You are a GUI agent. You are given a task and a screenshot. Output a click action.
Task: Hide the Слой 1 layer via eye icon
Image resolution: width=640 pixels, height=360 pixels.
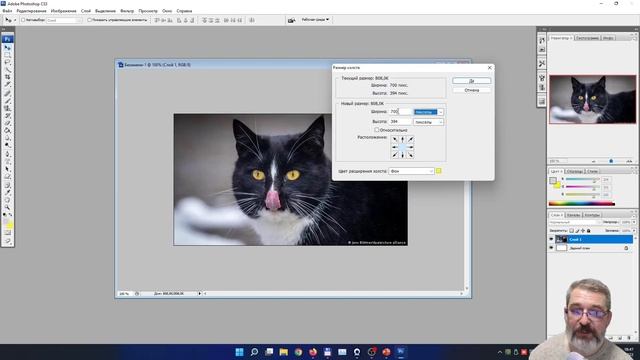click(x=551, y=239)
